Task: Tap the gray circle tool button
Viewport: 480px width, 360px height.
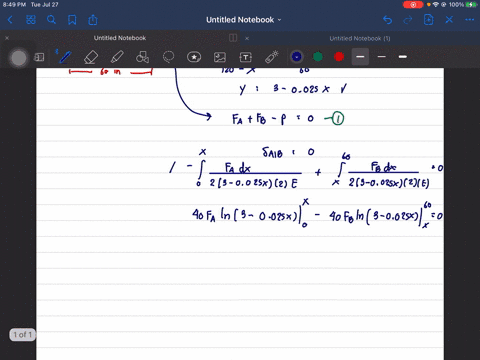Action: (x=19, y=58)
